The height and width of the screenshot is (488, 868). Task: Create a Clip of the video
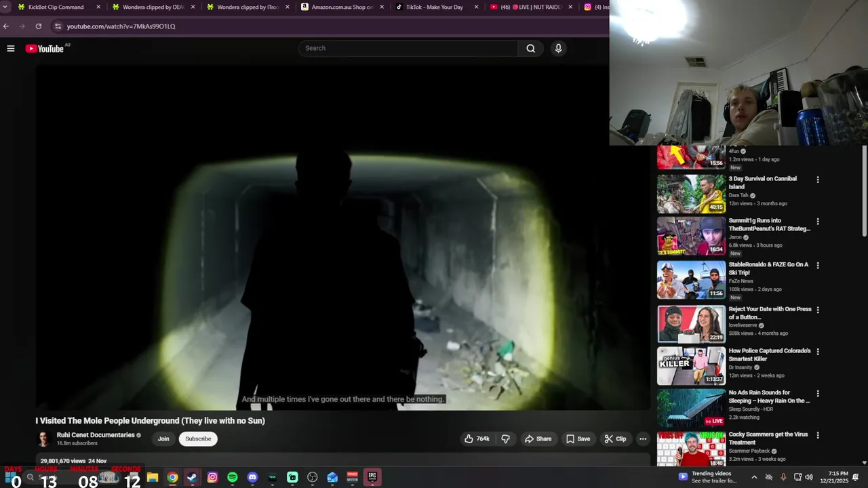coord(615,439)
